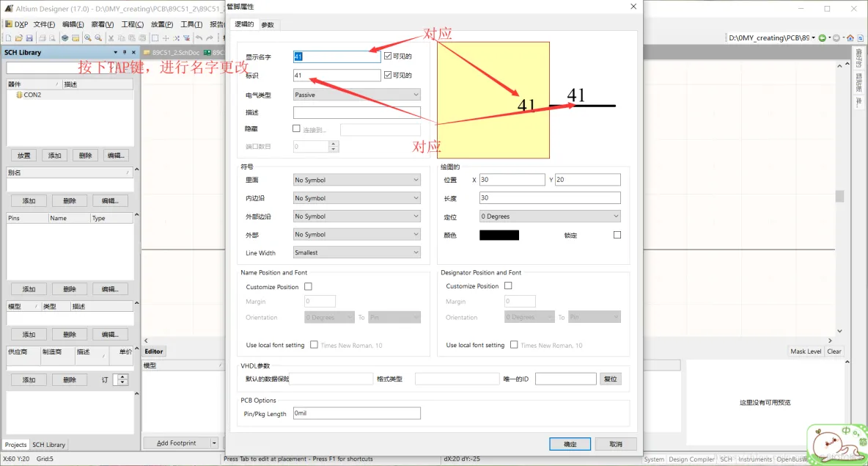Check Customize Position under Name Position
This screenshot has width=868, height=466.
(x=308, y=286)
